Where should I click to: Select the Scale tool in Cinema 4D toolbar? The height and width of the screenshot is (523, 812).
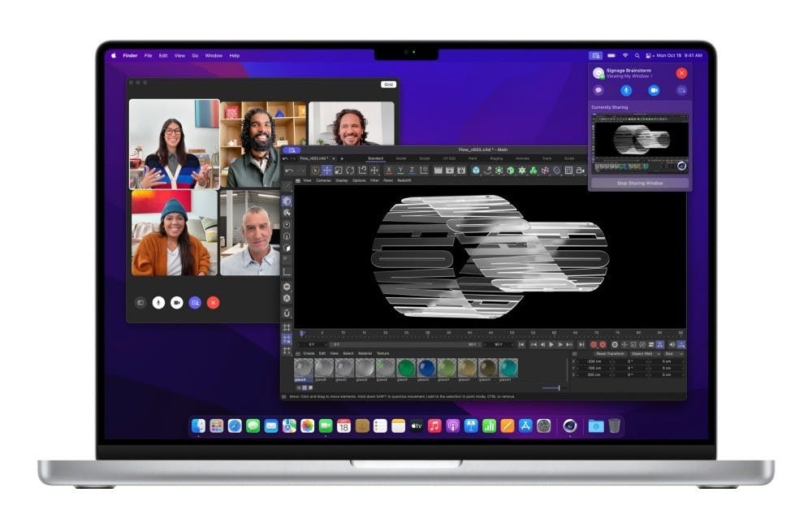tap(338, 171)
